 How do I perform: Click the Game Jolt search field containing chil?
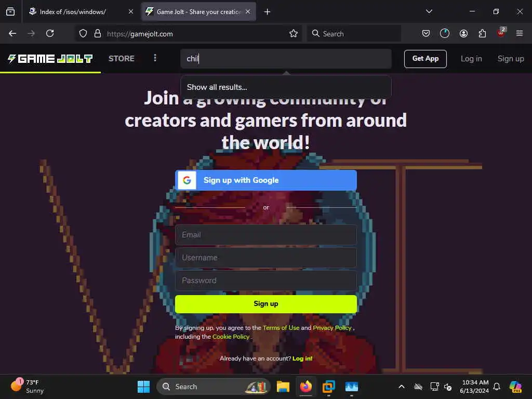click(x=286, y=59)
